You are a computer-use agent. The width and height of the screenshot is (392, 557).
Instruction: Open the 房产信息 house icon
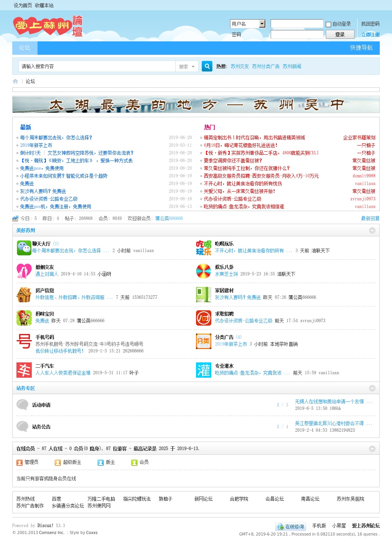tap(24, 295)
